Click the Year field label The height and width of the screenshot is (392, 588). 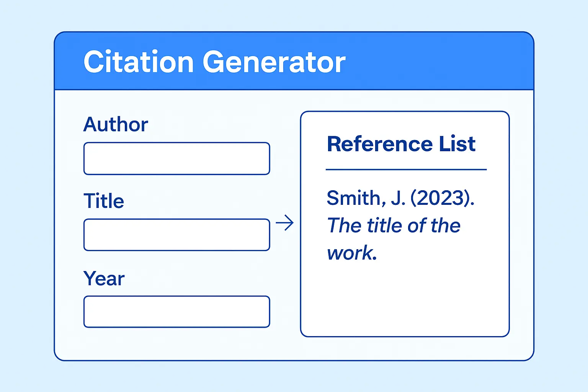[x=104, y=278]
